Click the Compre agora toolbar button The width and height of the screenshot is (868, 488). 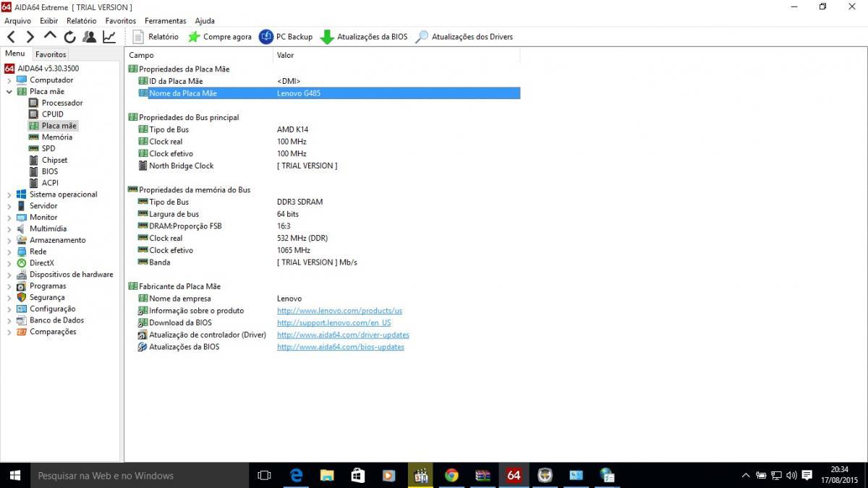220,37
